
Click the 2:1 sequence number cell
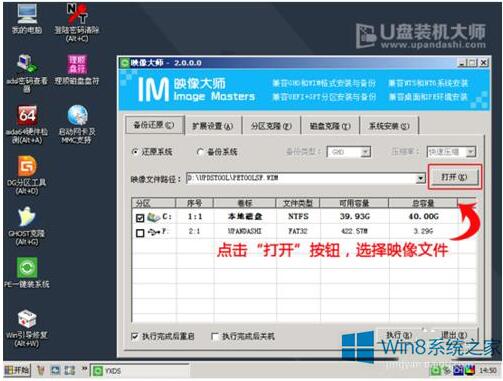coord(194,231)
